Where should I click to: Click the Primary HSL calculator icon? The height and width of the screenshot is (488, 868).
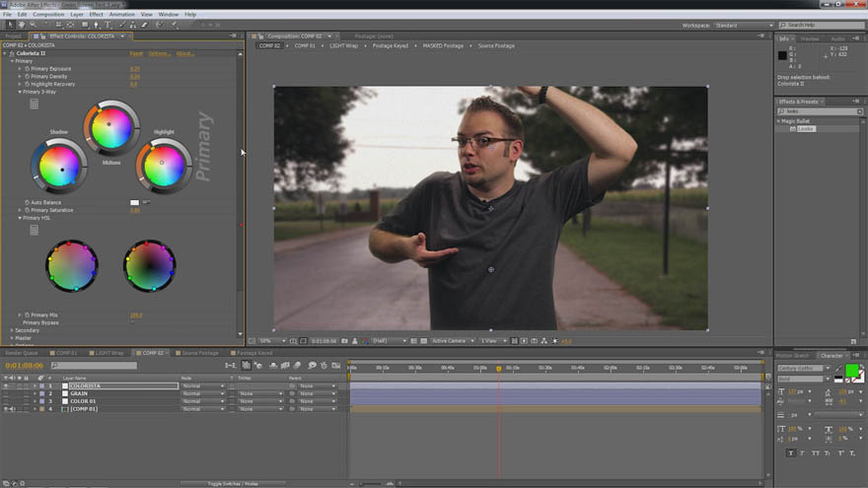tap(35, 230)
